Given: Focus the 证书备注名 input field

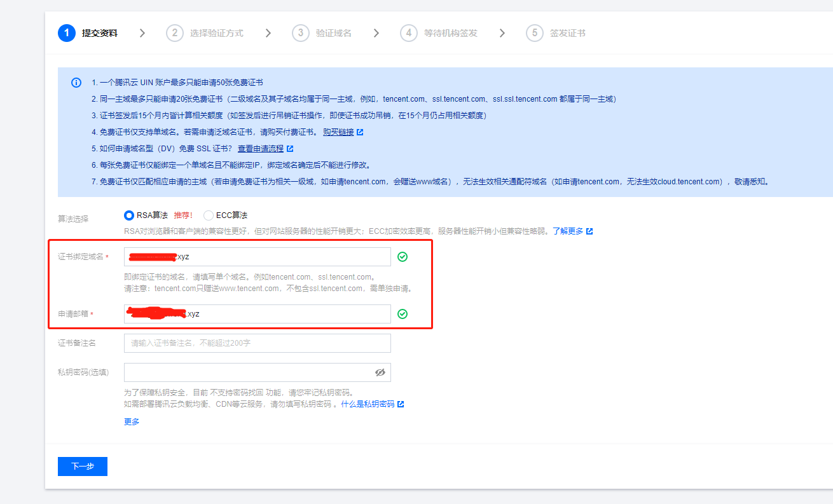Looking at the screenshot, I should coord(257,343).
